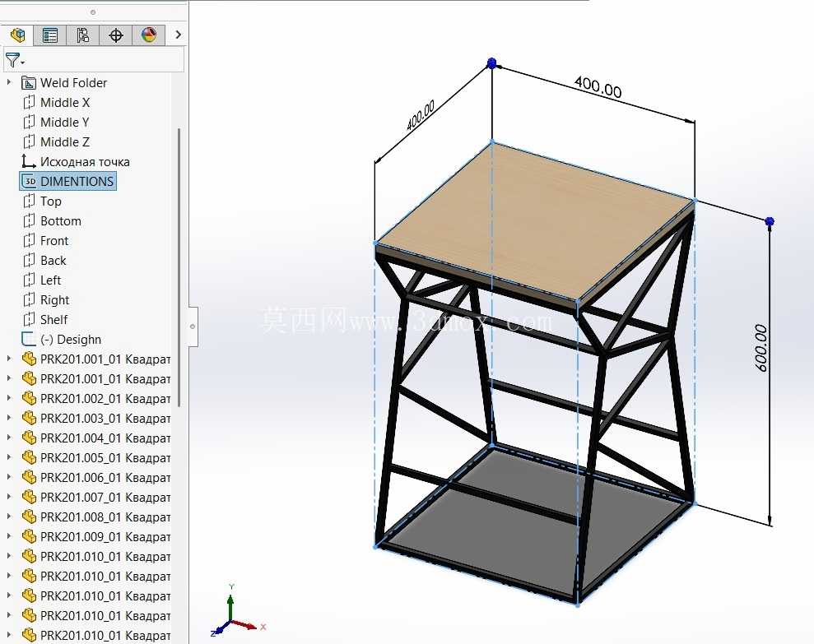
Task: Select the PRK201.004_01 structural member icon
Action: [x=30, y=438]
